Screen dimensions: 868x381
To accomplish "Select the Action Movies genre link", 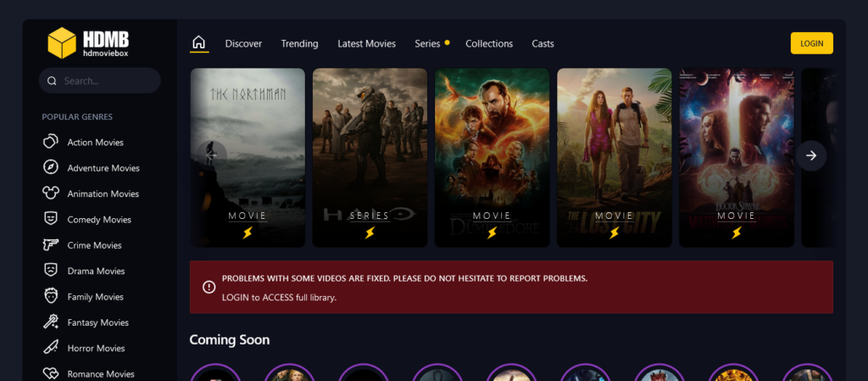I will pyautogui.click(x=95, y=143).
